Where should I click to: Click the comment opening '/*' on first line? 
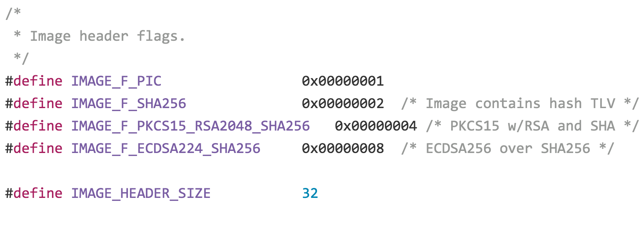point(13,14)
